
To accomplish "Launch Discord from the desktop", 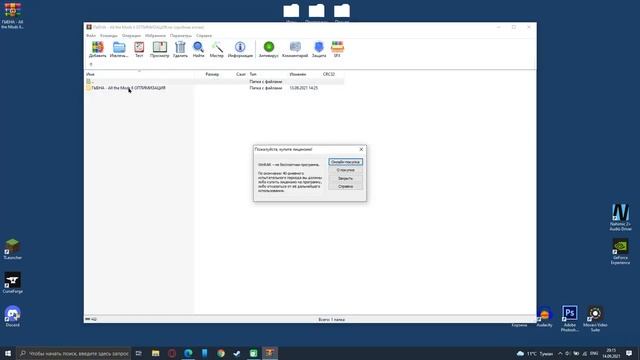I will [13, 316].
